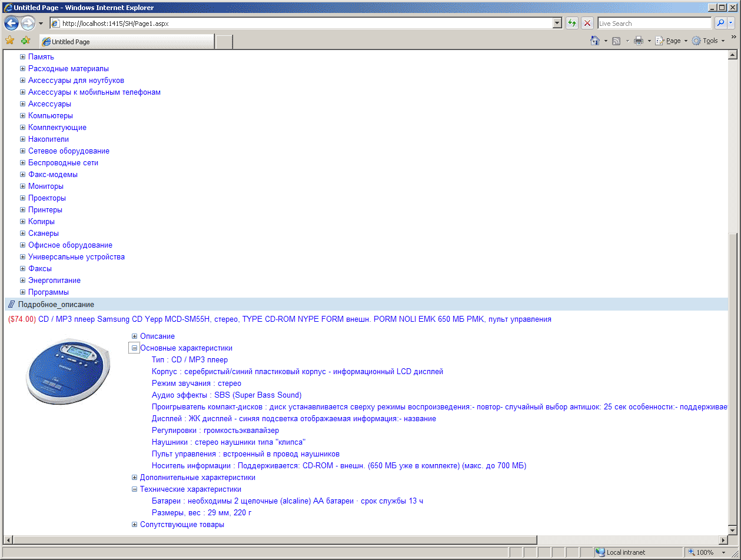Click the Live Search input box
The image size is (741, 560).
[654, 24]
